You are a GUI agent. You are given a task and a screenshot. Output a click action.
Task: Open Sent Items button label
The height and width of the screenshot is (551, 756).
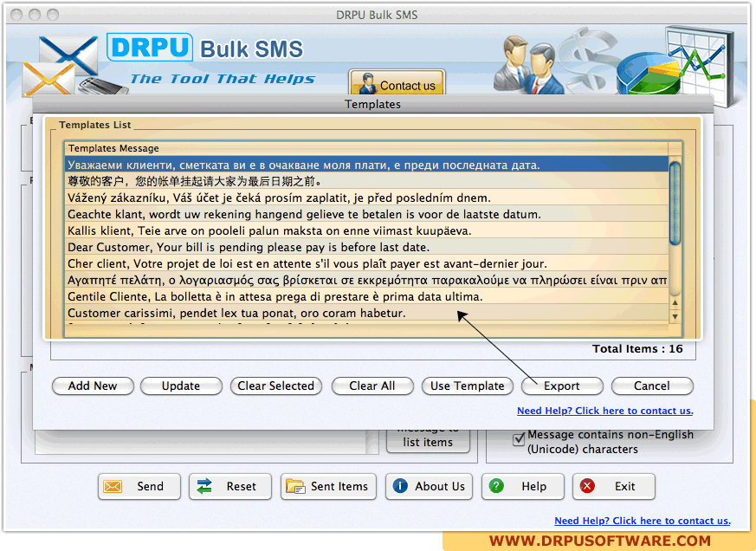coord(339,486)
